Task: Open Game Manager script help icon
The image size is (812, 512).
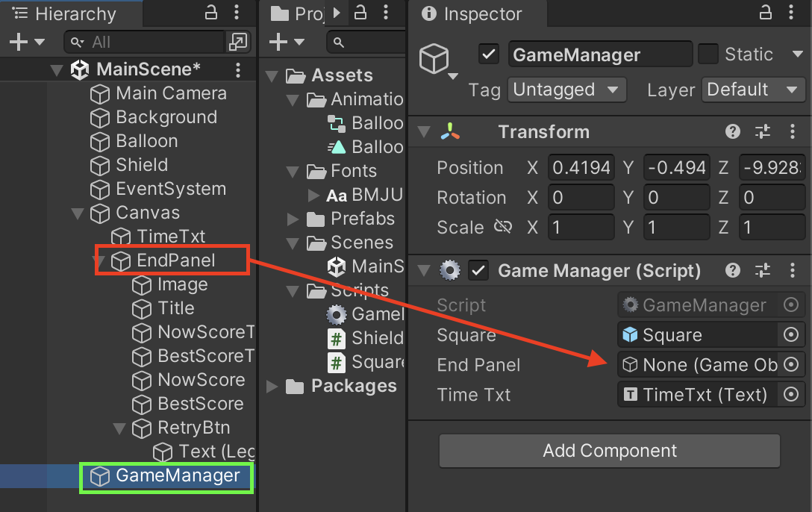Action: (x=733, y=270)
